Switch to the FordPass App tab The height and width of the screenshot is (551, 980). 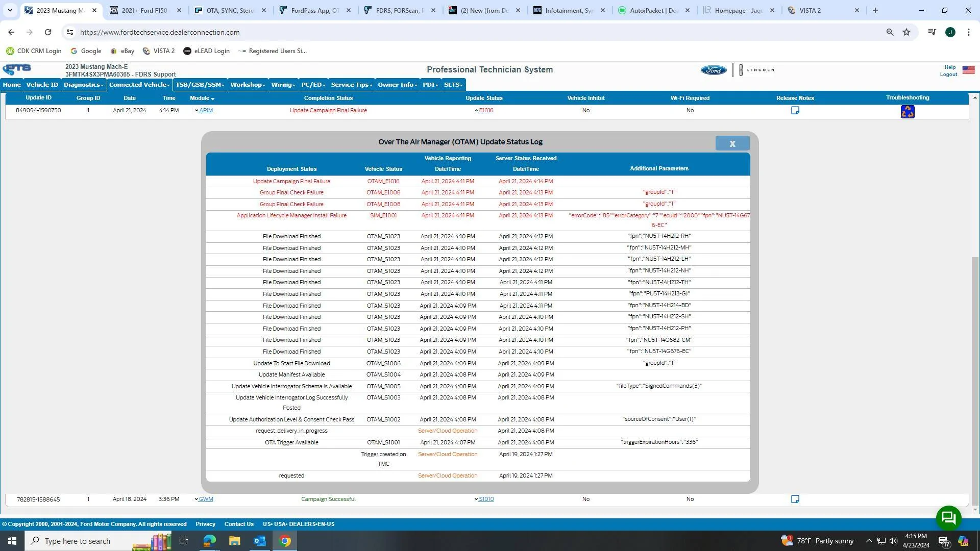point(314,10)
